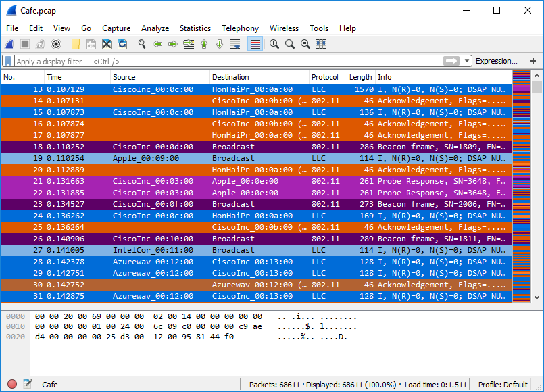Select packet 26 from CiscoInc_00:10:00
Viewport: 544px width, 392px height.
tap(257, 239)
